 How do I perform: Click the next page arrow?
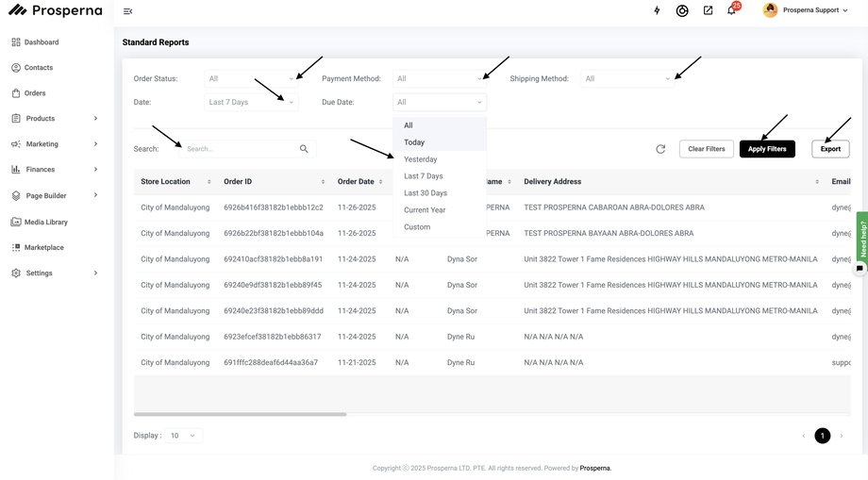[842, 436]
